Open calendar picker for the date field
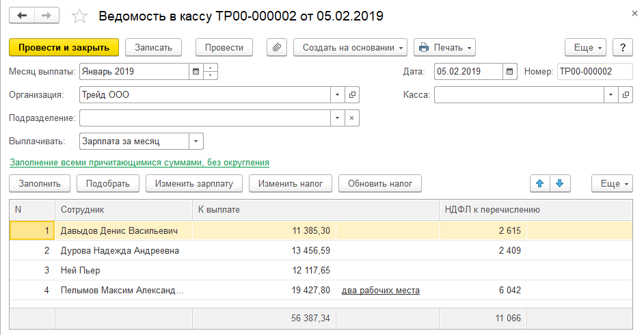The height and width of the screenshot is (335, 644). [510, 71]
